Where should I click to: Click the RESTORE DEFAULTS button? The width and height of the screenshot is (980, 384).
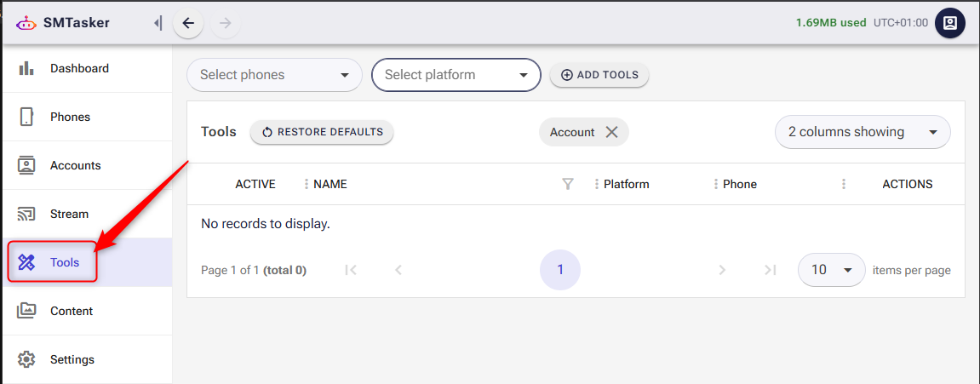coord(322,132)
